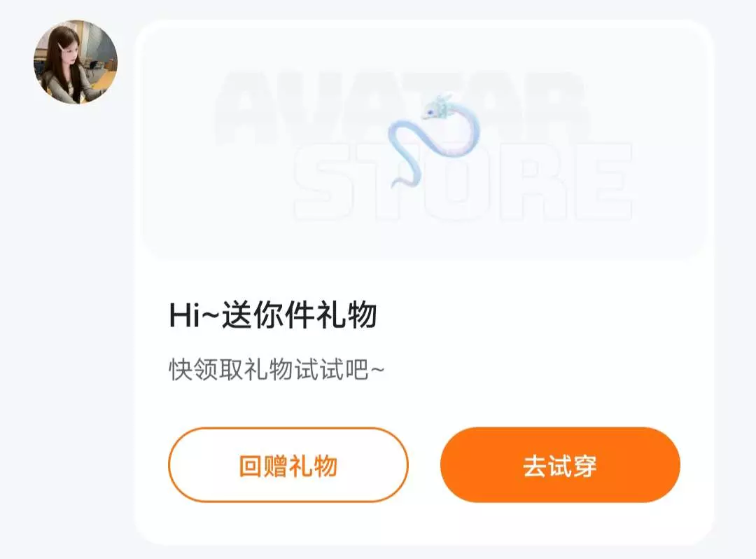Viewport: 756px width, 559px height.
Task: Tap the gift card's white message bubble
Action: coord(424,282)
